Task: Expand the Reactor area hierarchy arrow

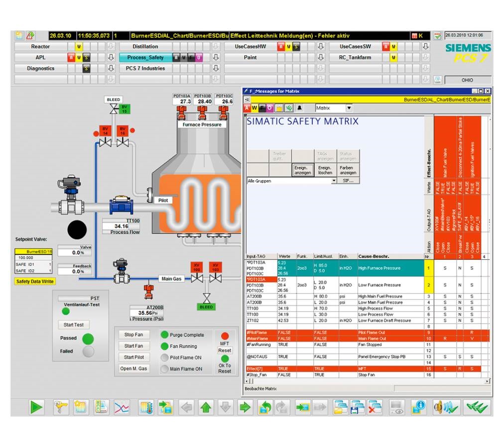Action: (x=111, y=47)
